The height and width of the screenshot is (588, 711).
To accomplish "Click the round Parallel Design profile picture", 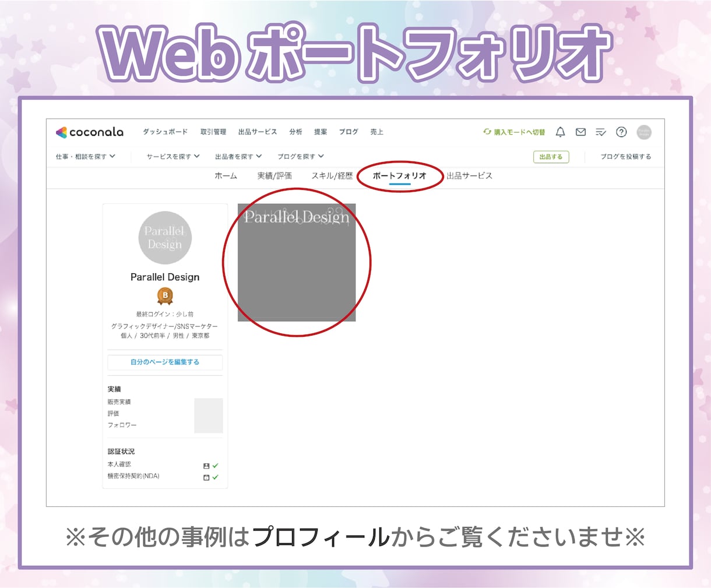I will coord(165,238).
